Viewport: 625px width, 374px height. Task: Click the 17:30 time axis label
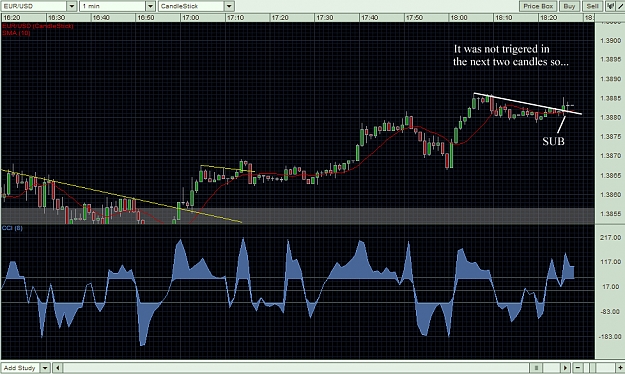(x=324, y=18)
